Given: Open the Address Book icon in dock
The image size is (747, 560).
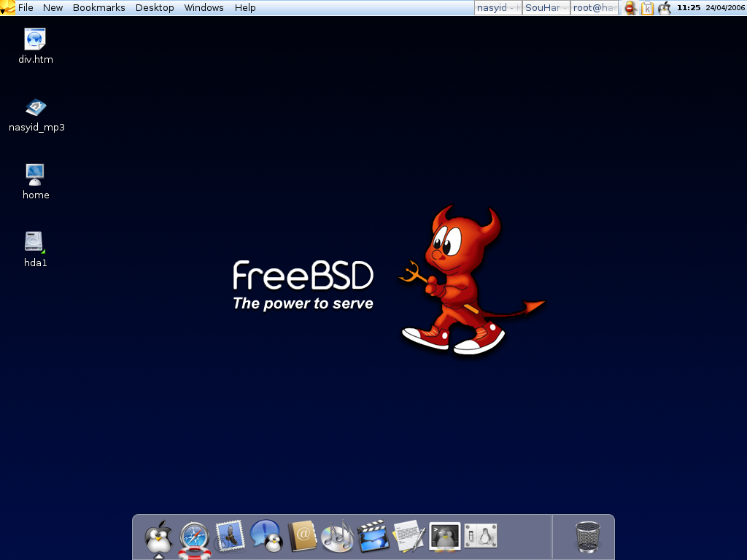Looking at the screenshot, I should click(x=302, y=536).
